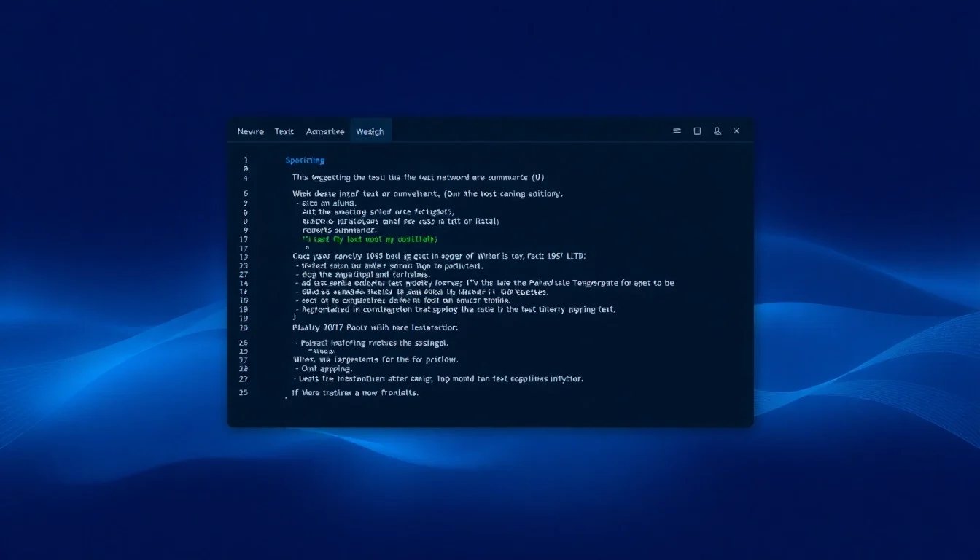Image resolution: width=980 pixels, height=560 pixels.
Task: Click the 'Plaalzy 20/17' line of text
Action: click(375, 327)
